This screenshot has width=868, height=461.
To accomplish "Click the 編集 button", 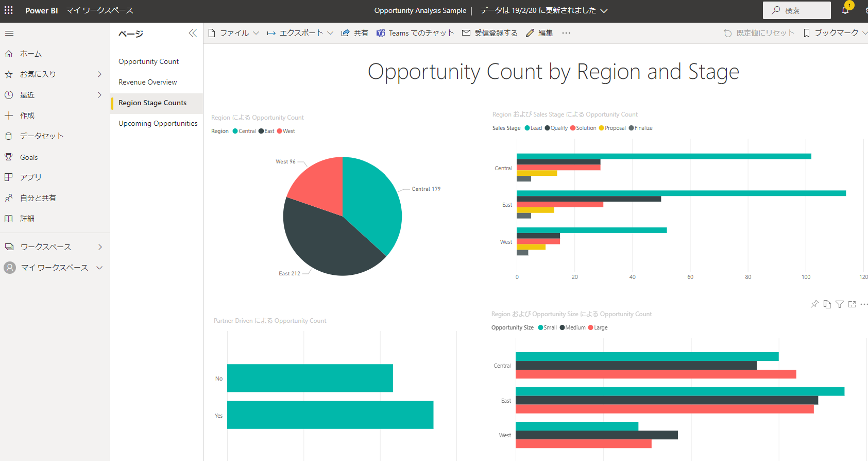I will [539, 33].
